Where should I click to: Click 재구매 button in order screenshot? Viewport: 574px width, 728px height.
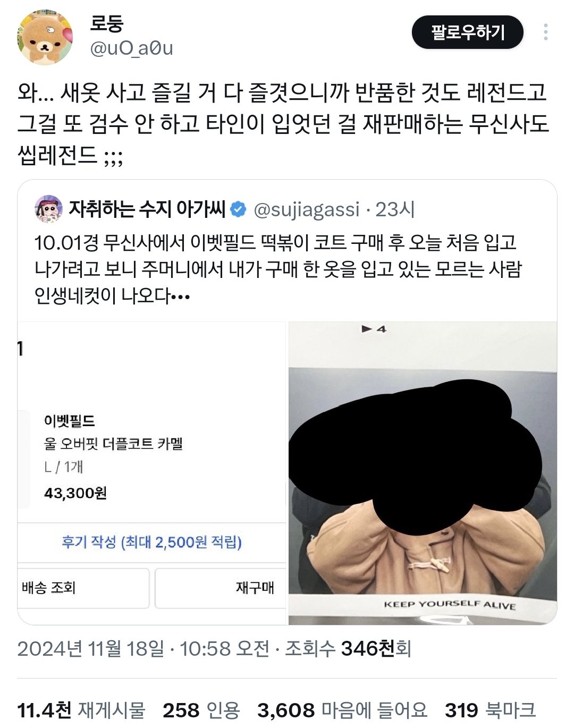pos(220,588)
